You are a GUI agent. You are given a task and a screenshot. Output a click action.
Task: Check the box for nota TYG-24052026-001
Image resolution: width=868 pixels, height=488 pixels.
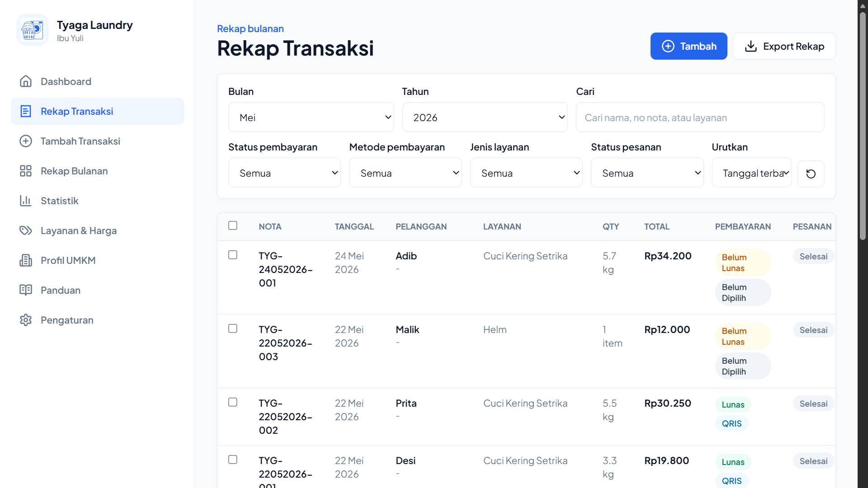click(x=233, y=255)
